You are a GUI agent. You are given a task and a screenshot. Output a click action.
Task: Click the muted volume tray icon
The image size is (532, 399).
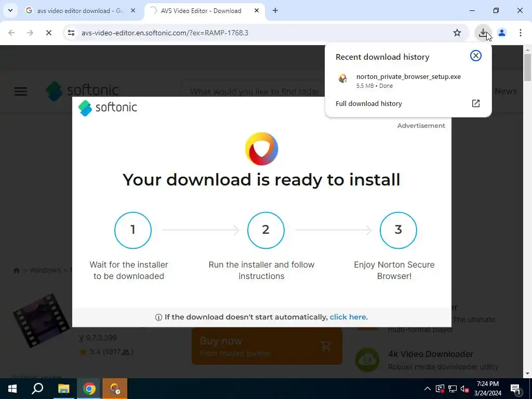(465, 389)
